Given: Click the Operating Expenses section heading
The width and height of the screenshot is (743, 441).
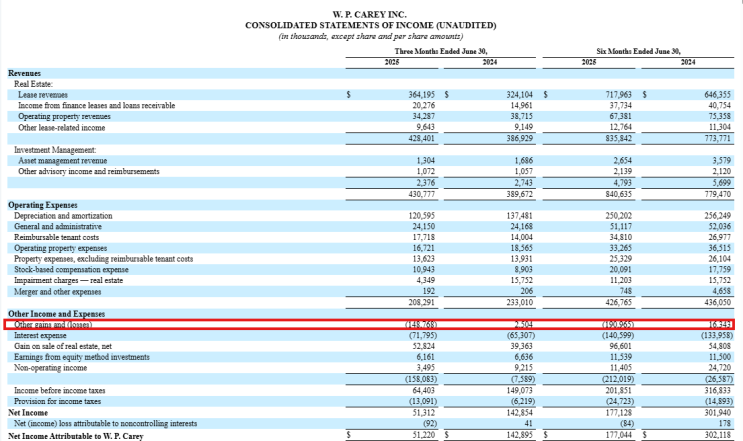Looking at the screenshot, I should pos(43,205).
